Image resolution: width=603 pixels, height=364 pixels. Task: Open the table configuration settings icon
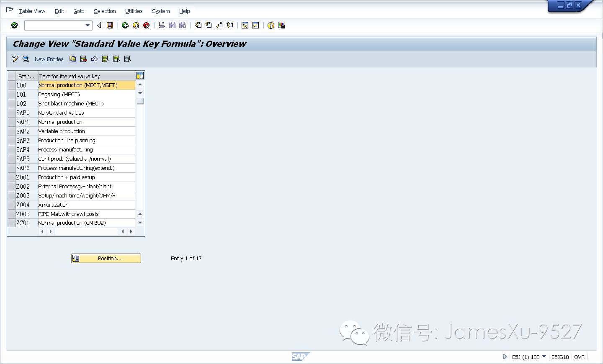[140, 76]
